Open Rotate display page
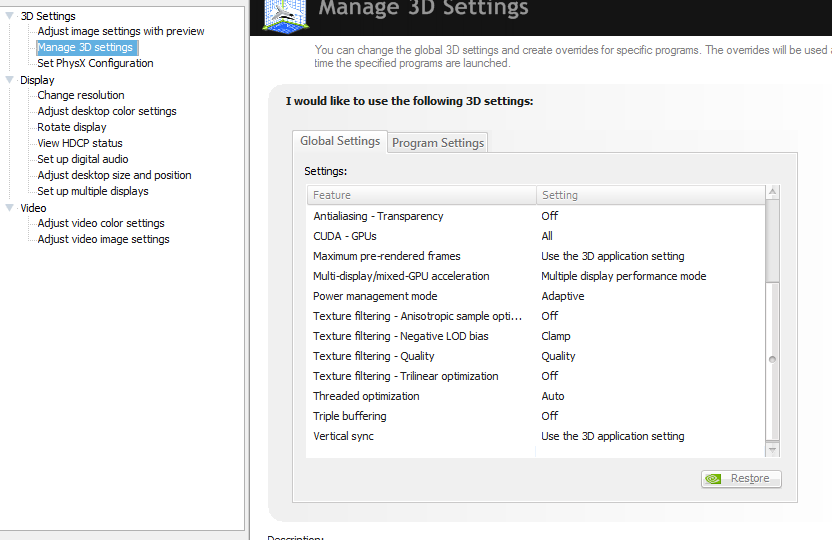832x540 pixels. coord(72,127)
